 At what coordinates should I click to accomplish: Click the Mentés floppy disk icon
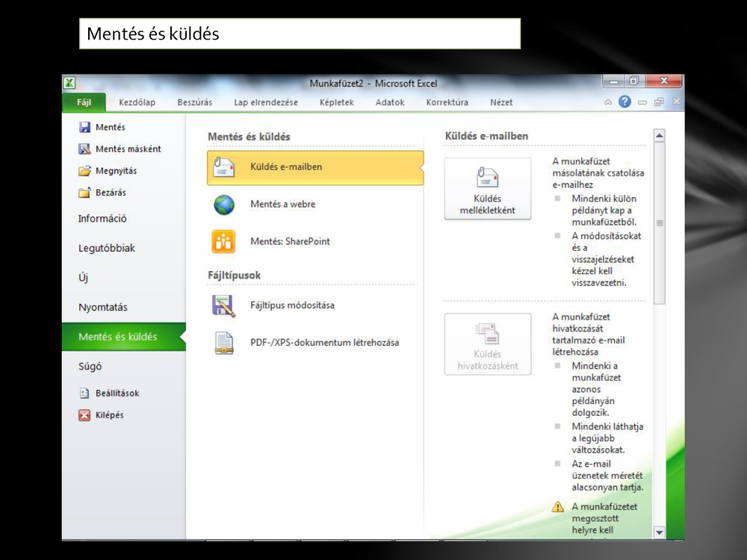pyautogui.click(x=85, y=127)
